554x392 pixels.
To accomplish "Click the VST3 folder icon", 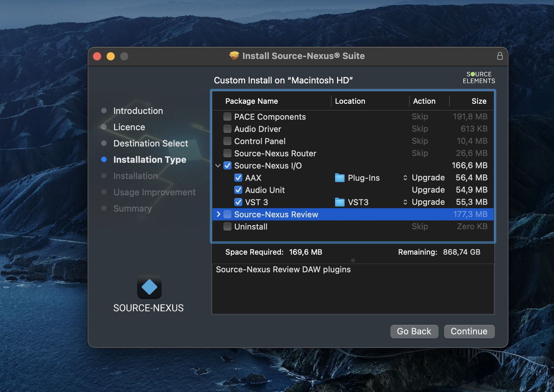I will (339, 202).
